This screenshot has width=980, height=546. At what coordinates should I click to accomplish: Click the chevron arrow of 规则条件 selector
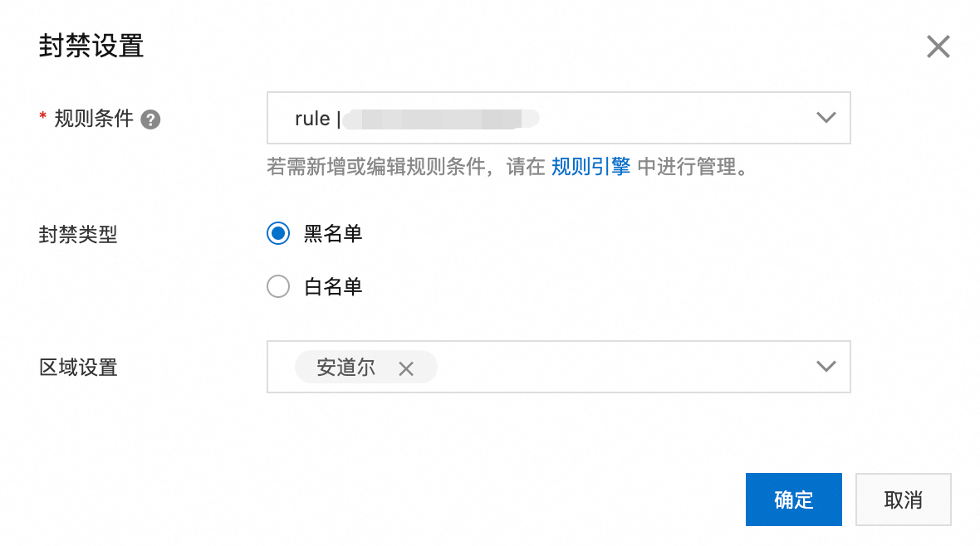826,118
